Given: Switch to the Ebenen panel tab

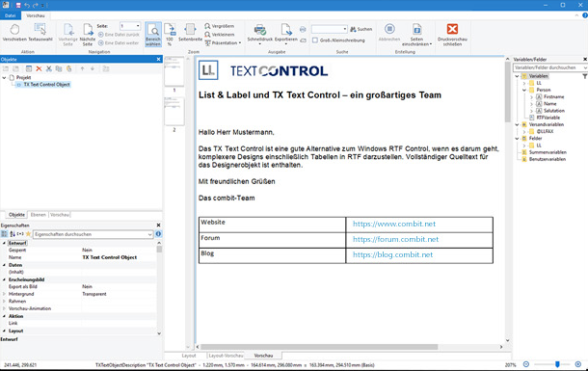Looking at the screenshot, I should coord(39,215).
